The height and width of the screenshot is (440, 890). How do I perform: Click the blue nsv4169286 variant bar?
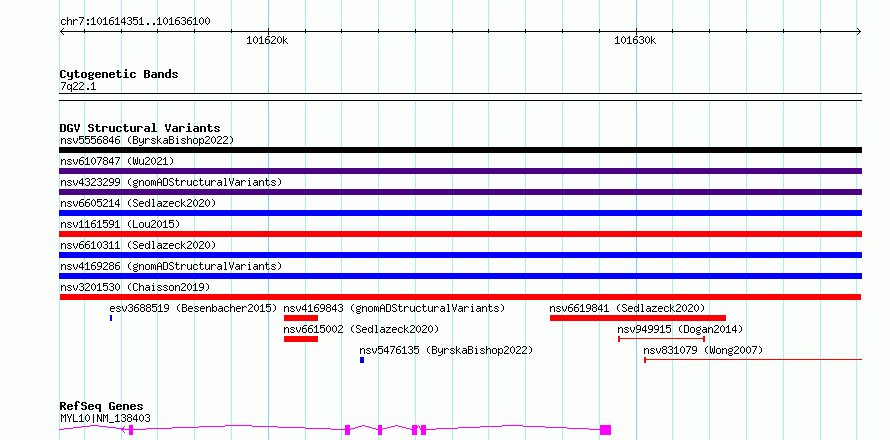pyautogui.click(x=460, y=276)
